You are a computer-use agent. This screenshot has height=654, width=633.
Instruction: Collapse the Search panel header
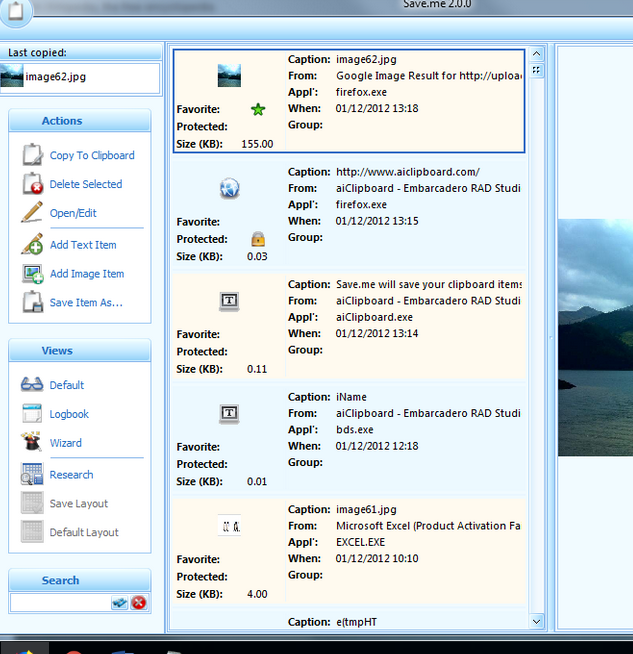80,580
